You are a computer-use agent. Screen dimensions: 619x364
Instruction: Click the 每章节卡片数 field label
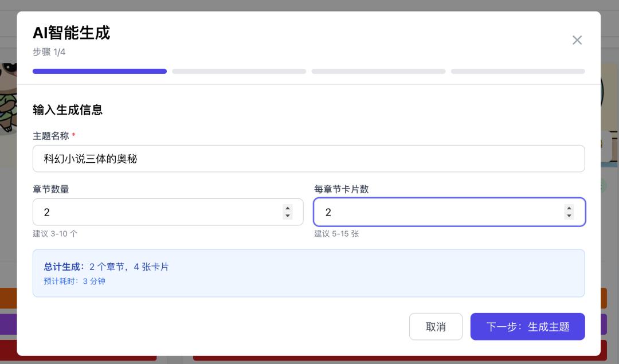(342, 189)
